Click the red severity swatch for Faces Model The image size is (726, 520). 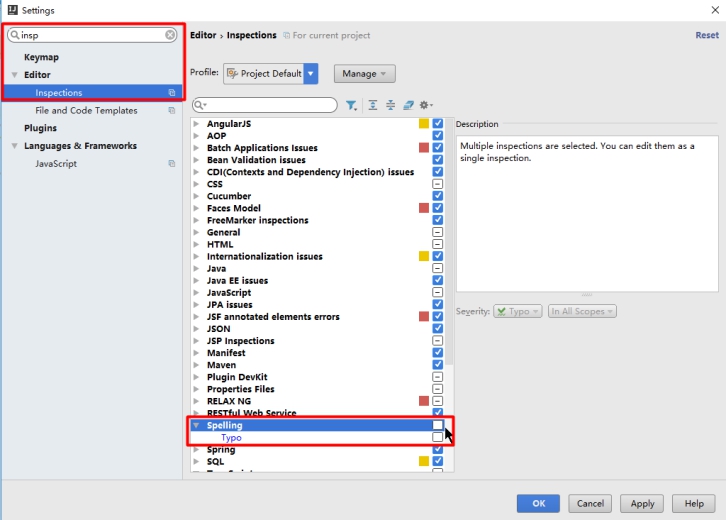coord(424,208)
